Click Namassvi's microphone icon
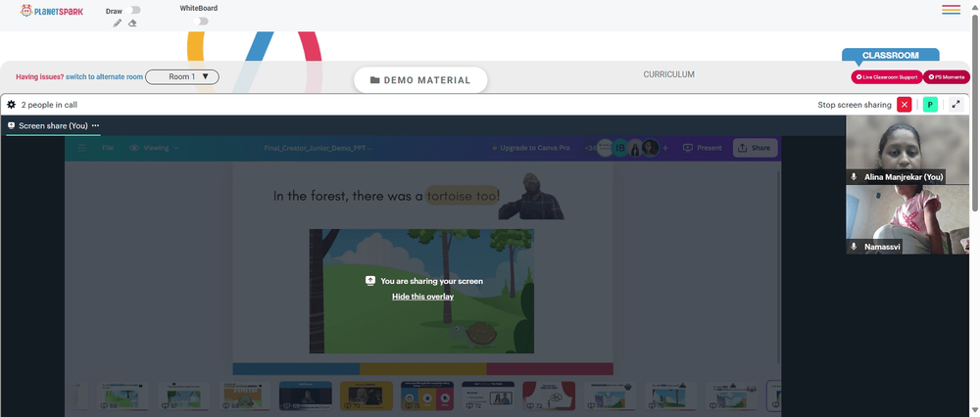 click(x=854, y=248)
